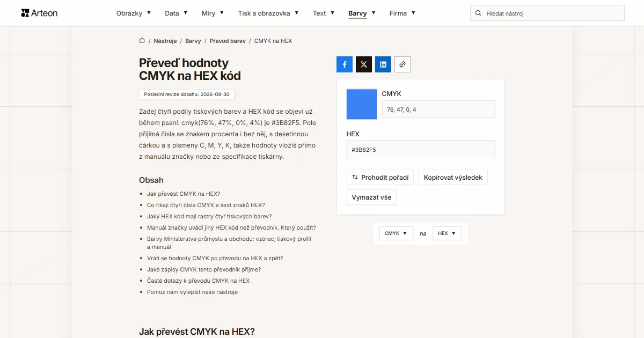Open the Obrázky menu
The height and width of the screenshot is (338, 644).
coord(134,13)
